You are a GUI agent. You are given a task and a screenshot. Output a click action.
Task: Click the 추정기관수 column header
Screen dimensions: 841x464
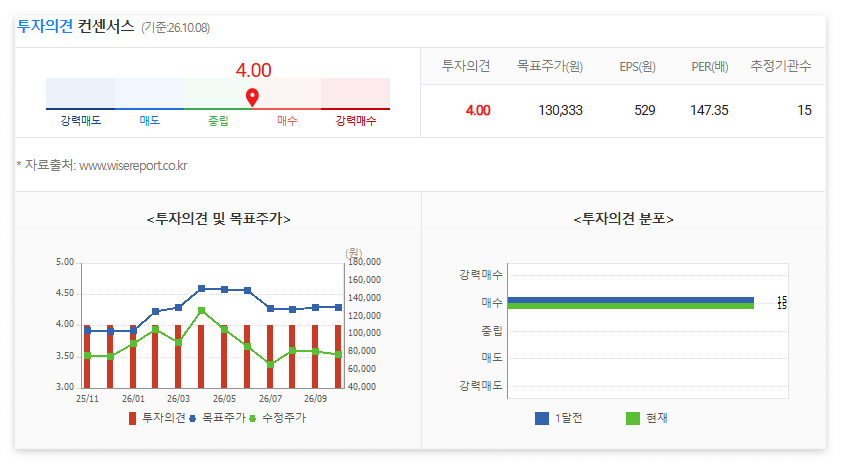[x=780, y=66]
